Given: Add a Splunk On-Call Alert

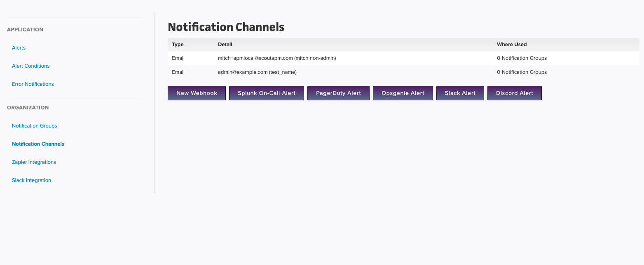Looking at the screenshot, I should pyautogui.click(x=267, y=93).
